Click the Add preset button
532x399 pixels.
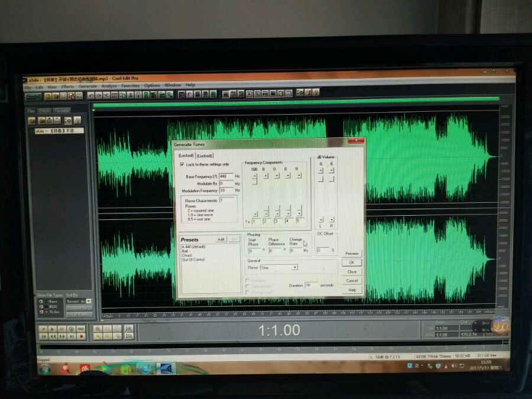[x=221, y=239]
